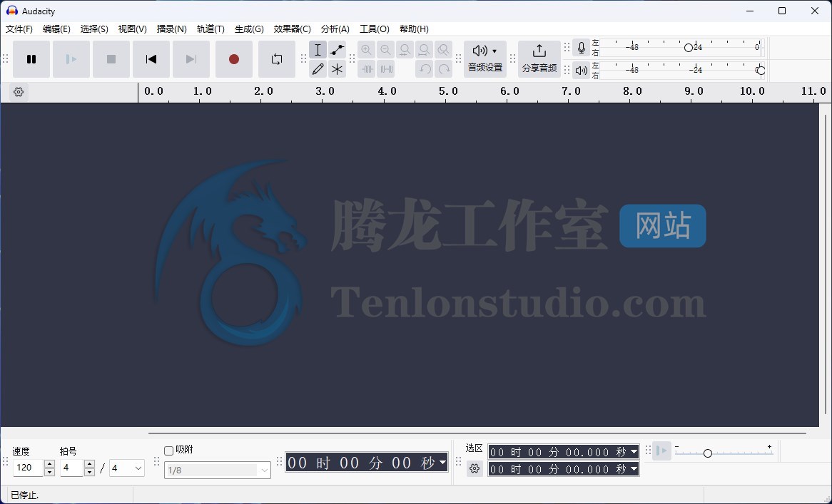The width and height of the screenshot is (832, 504).
Task: Select the Selection (I-beam) tool
Action: [318, 50]
